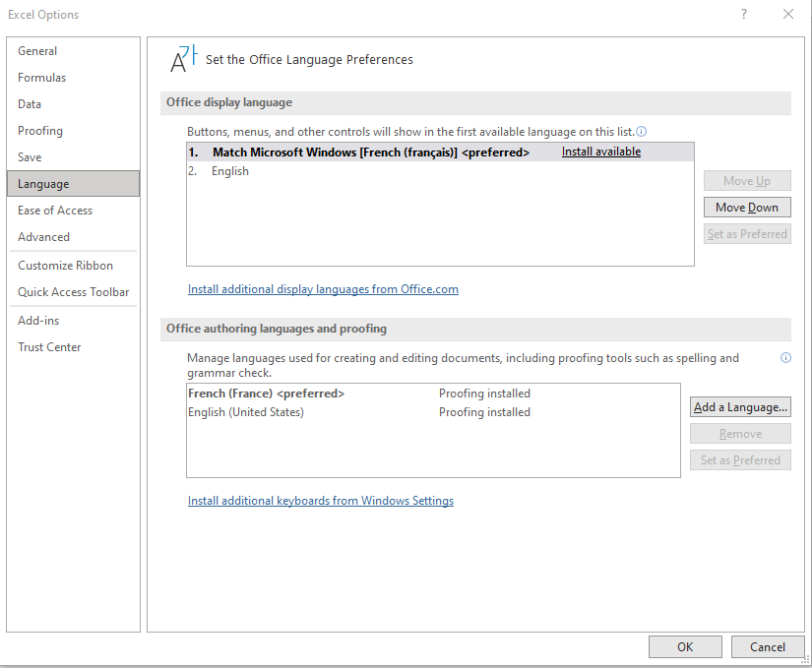Screen dimensions: 812x668
Task: Open the General options category
Action: pos(37,51)
